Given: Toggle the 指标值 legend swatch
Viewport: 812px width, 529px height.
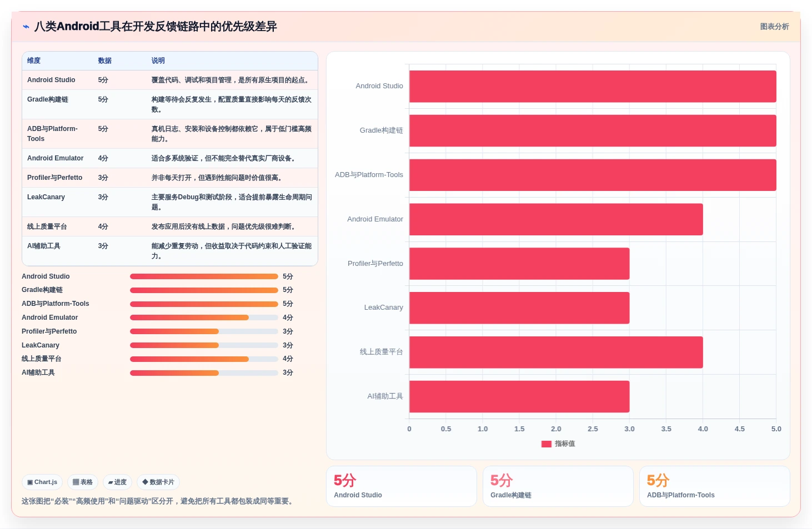Looking at the screenshot, I should 547,444.
